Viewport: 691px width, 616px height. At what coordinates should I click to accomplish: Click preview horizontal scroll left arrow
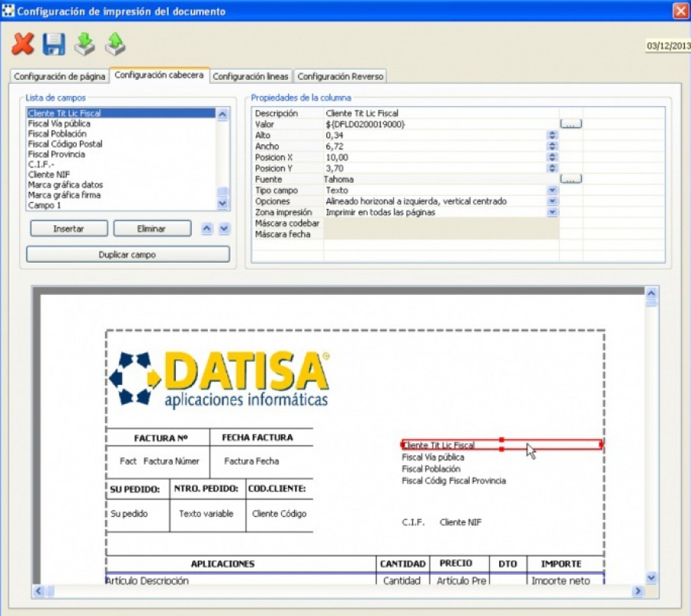pos(39,591)
